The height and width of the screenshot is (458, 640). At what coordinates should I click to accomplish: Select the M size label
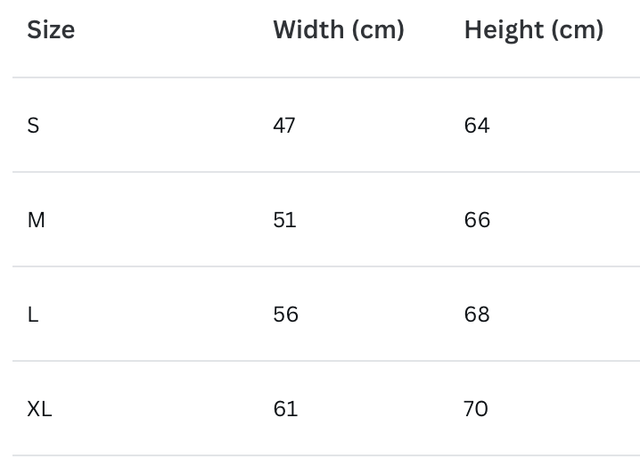36,220
